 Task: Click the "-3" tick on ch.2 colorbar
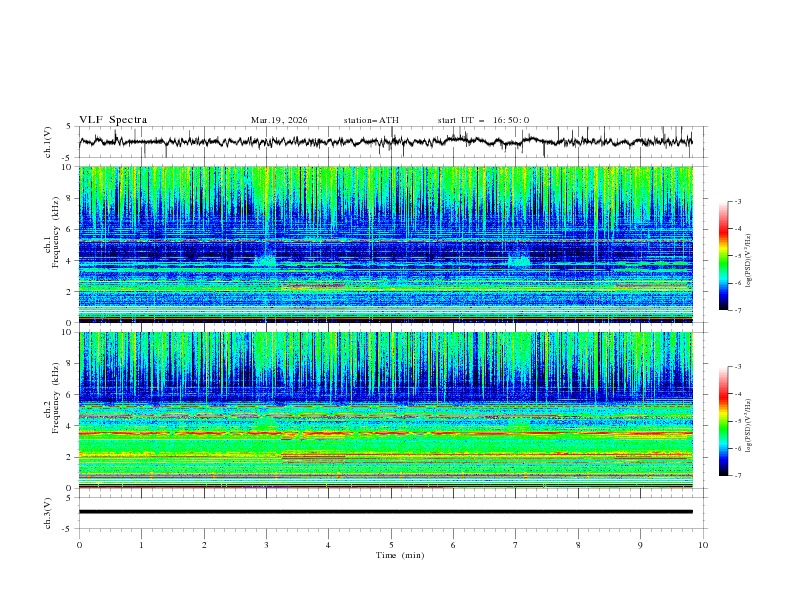pyautogui.click(x=738, y=367)
